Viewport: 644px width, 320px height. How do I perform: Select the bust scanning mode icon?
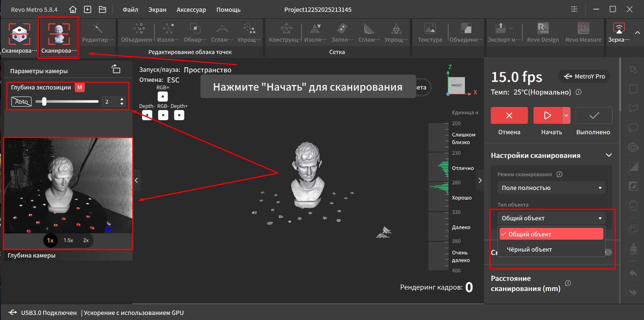pyautogui.click(x=59, y=34)
